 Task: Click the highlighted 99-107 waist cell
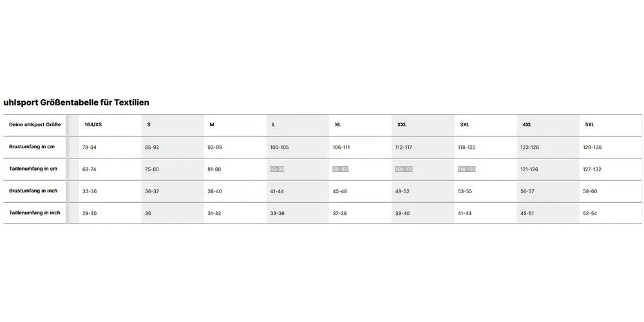[x=341, y=169]
